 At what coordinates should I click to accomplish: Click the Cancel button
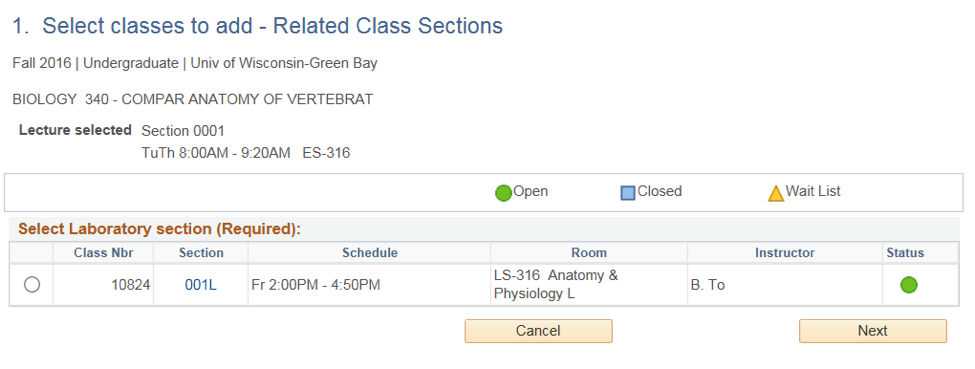tap(538, 331)
